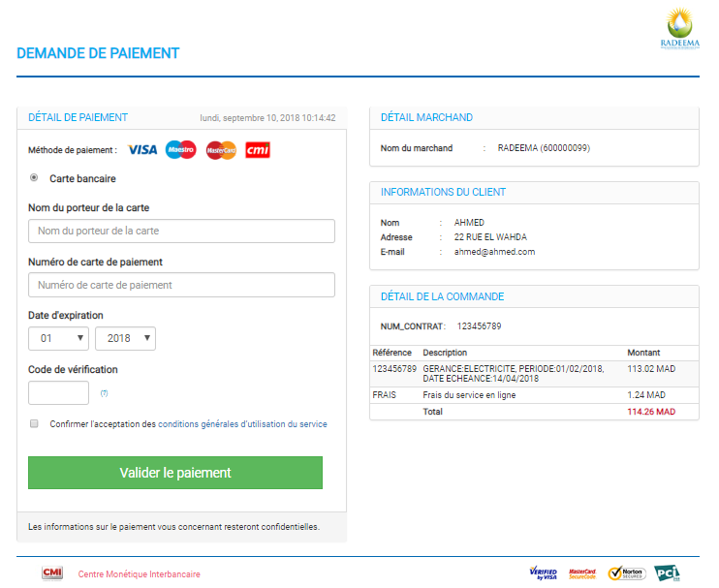Click the PCI compliance badge
719x588 pixels.
click(x=667, y=573)
